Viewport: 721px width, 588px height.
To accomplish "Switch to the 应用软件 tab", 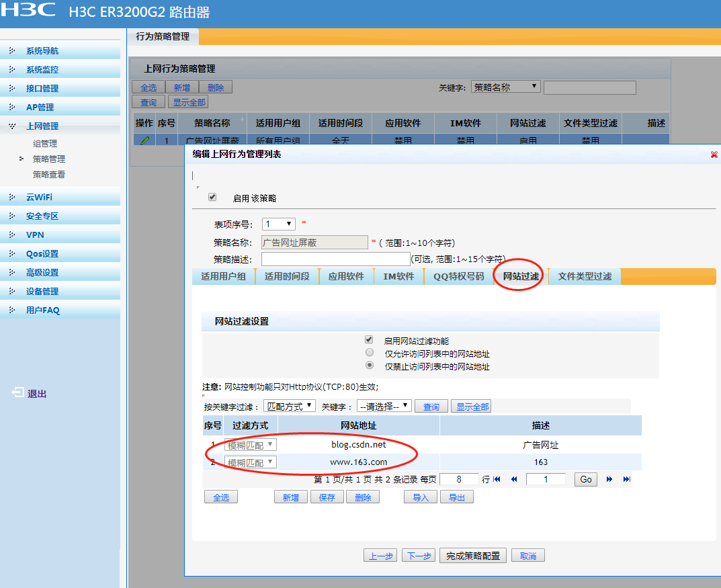I will (346, 276).
